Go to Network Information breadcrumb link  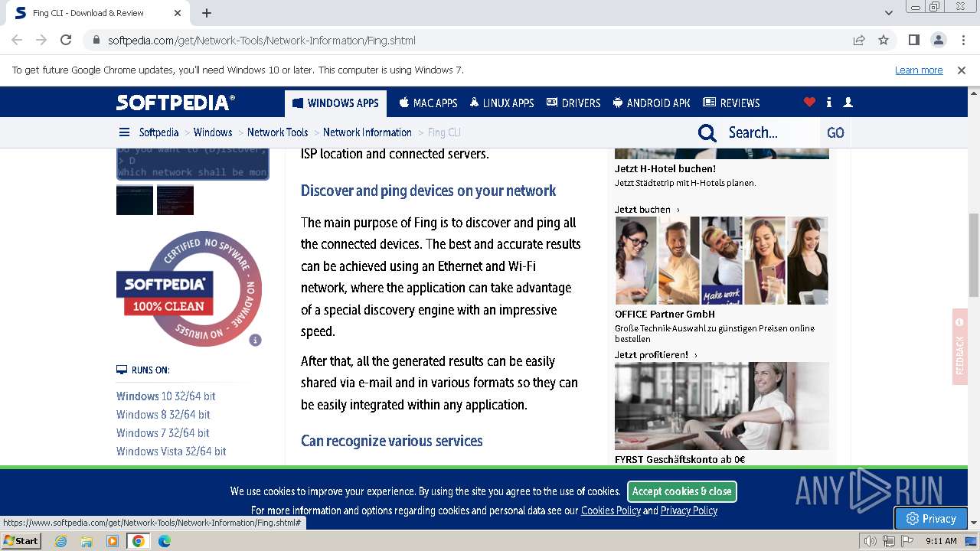click(367, 132)
